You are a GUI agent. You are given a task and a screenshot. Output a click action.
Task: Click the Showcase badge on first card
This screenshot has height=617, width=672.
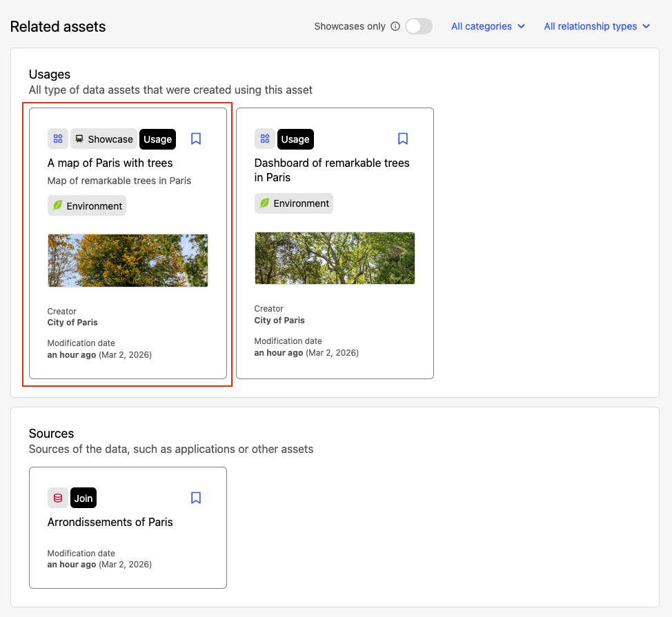[103, 139]
